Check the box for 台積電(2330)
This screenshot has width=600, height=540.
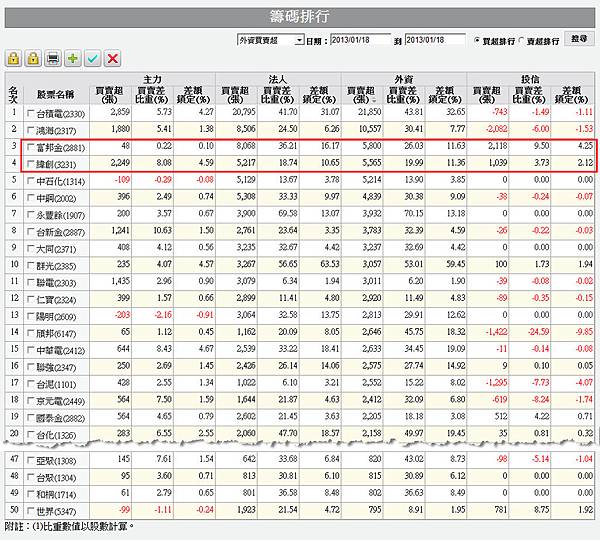point(31,113)
